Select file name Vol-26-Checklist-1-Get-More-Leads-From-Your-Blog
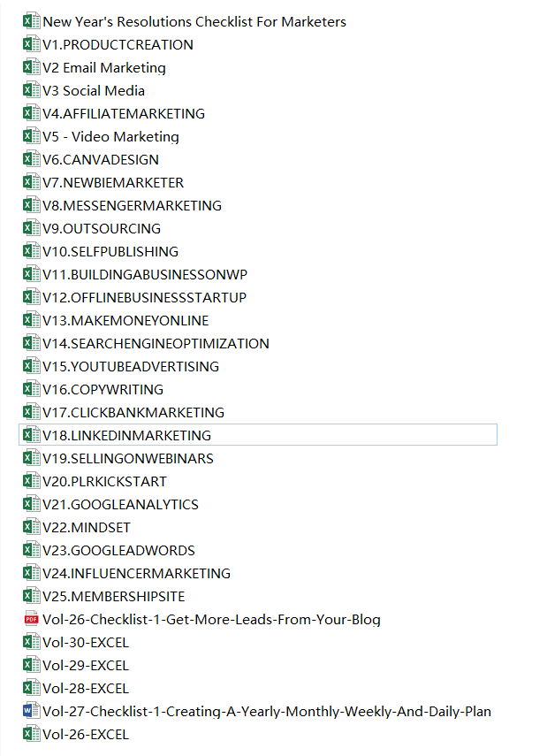This screenshot has height=756, width=547. coord(211,620)
